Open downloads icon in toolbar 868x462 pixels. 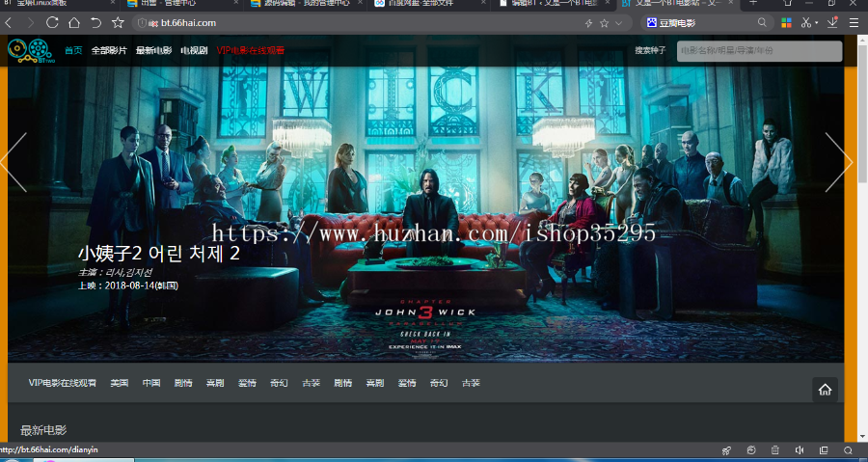point(832,23)
